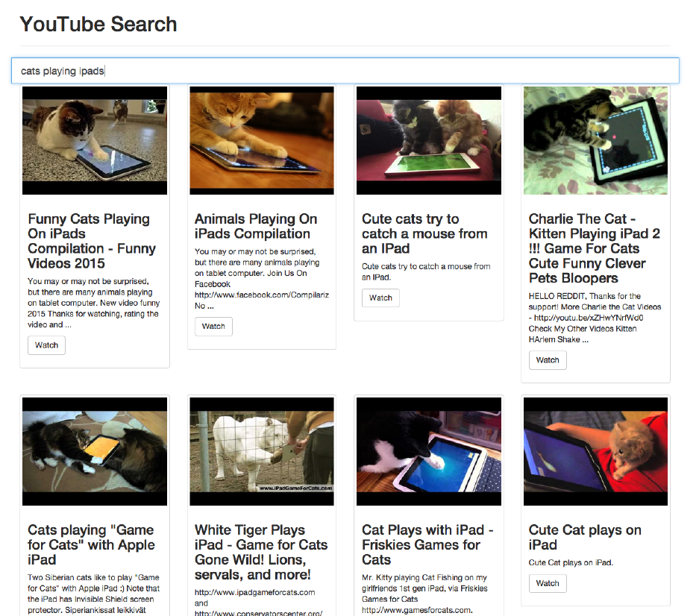Click the search field containing "cats playing ipads"

click(x=345, y=70)
